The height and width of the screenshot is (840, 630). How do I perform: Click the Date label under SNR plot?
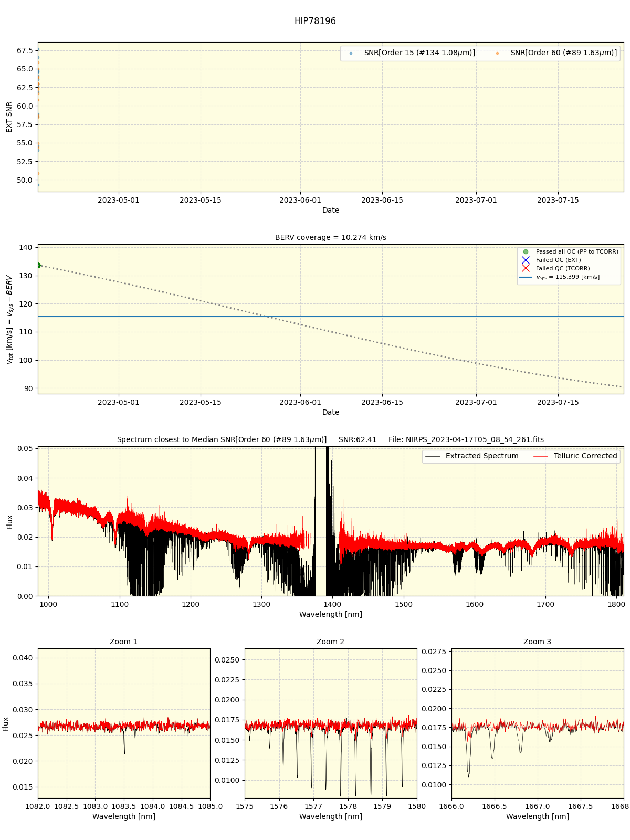click(331, 210)
